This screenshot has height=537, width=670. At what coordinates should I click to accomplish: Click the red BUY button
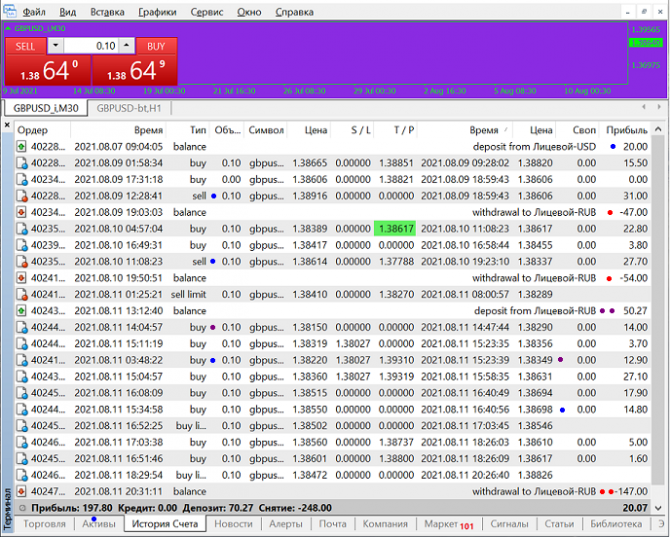(x=156, y=46)
